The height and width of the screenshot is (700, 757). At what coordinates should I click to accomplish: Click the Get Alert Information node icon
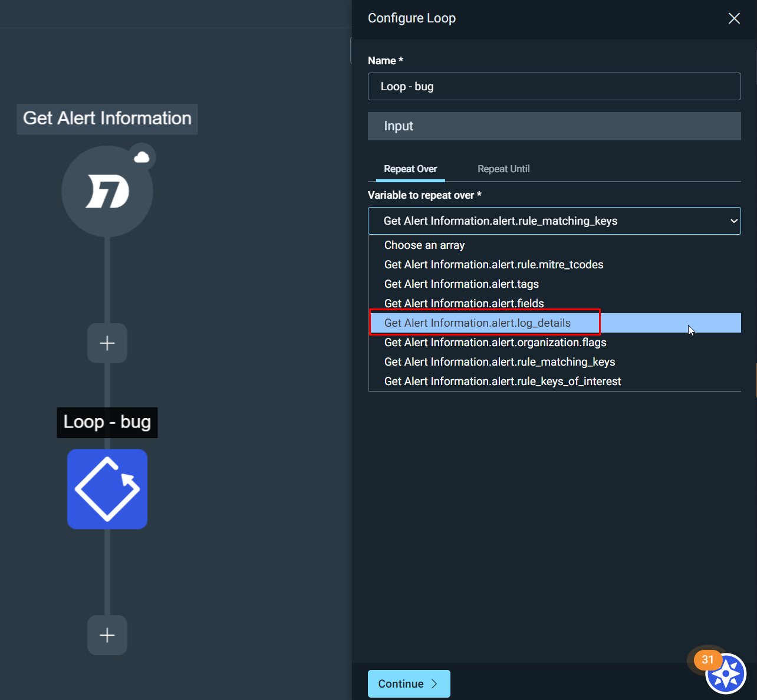[107, 192]
